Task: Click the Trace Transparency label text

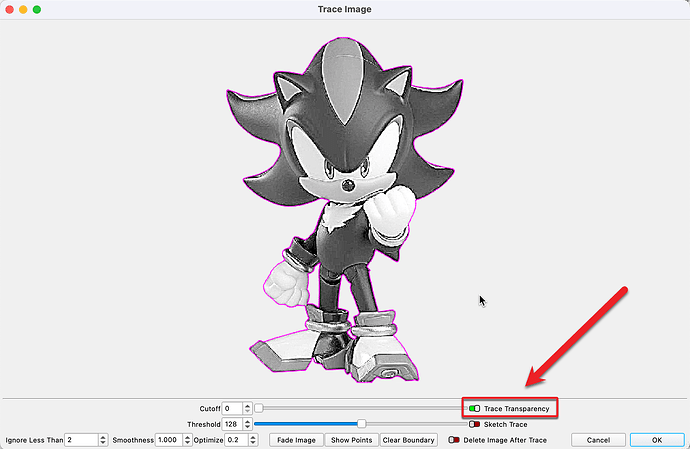Action: point(517,409)
